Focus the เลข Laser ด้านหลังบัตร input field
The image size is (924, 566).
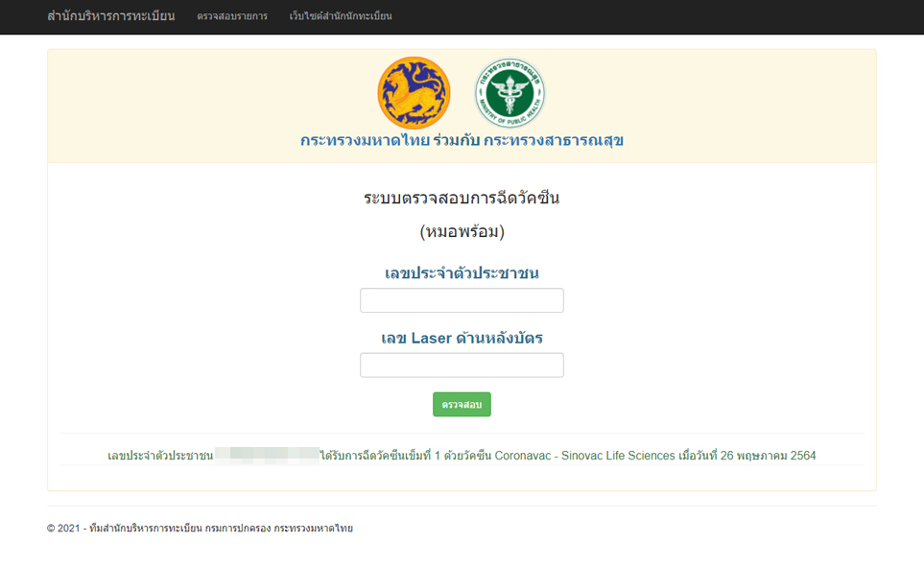[462, 366]
